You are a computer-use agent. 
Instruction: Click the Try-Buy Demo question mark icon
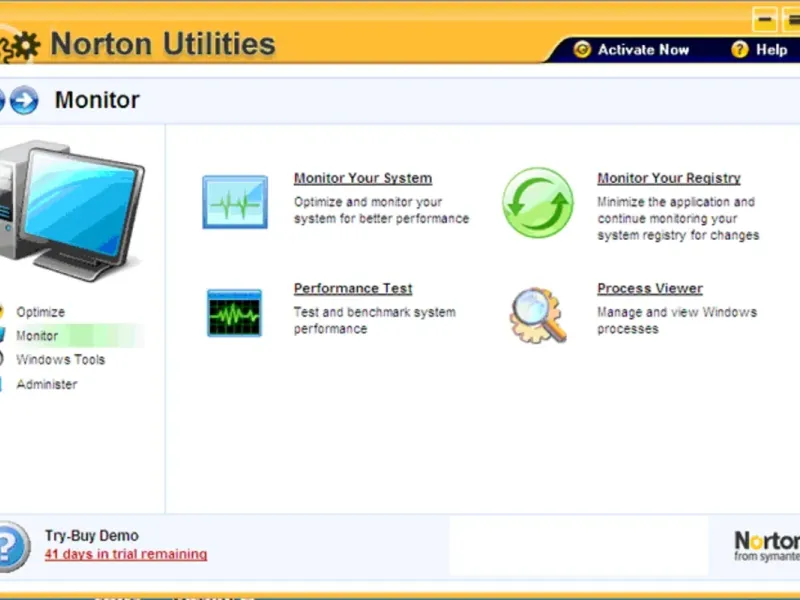coord(11,546)
